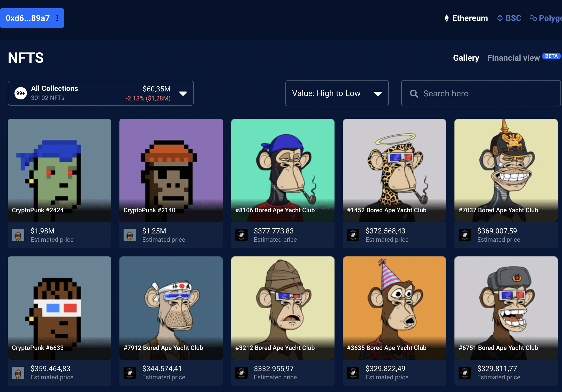Select the BSC network

[x=513, y=18]
